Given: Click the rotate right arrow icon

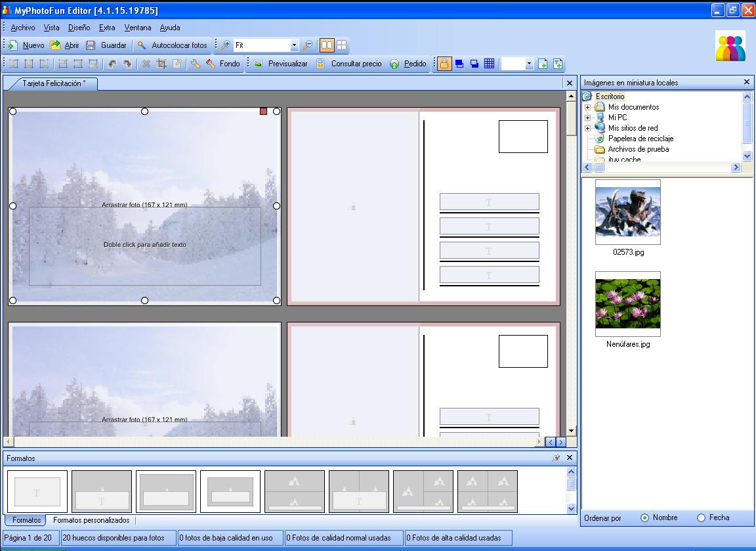Looking at the screenshot, I should [x=127, y=64].
